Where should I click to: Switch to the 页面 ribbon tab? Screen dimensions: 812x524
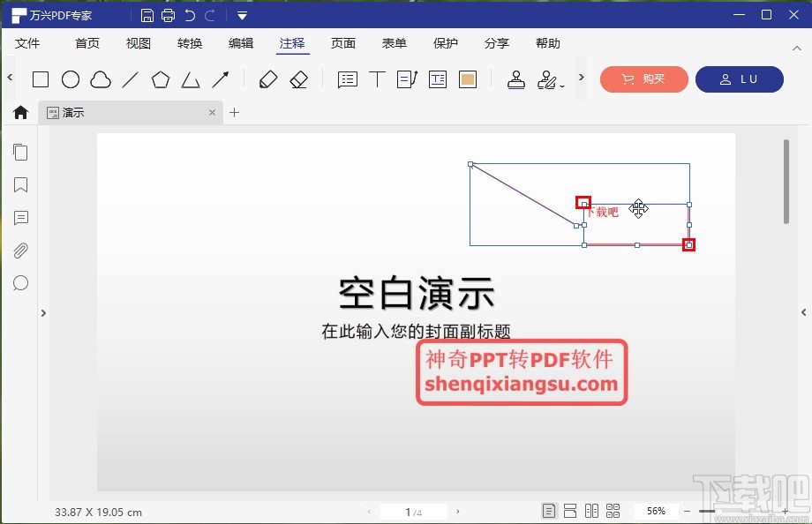[x=343, y=42]
